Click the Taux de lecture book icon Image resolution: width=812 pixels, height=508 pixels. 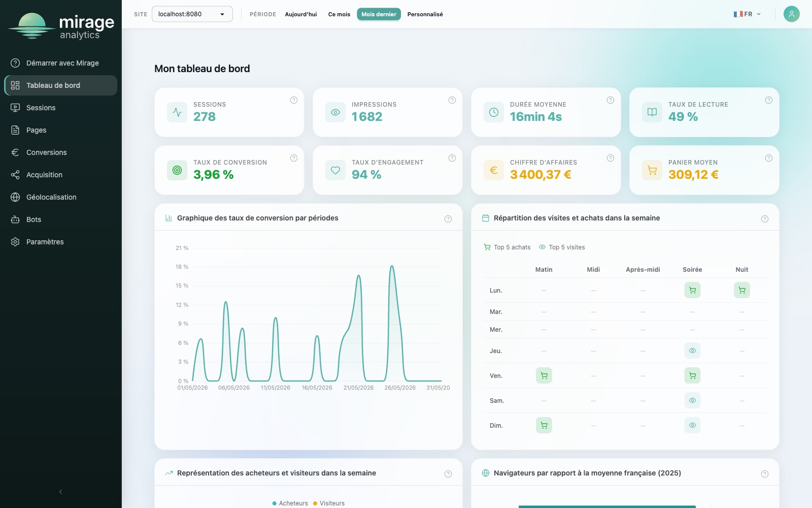click(x=652, y=112)
